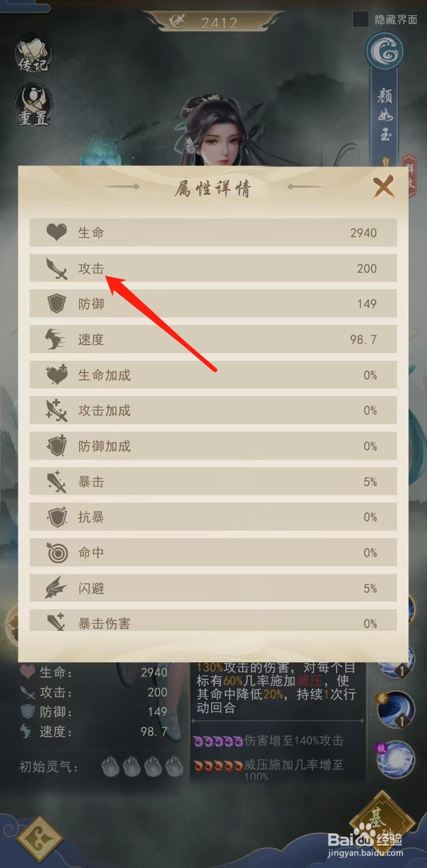Tap the 闪避 dodge wing icon

[56, 588]
